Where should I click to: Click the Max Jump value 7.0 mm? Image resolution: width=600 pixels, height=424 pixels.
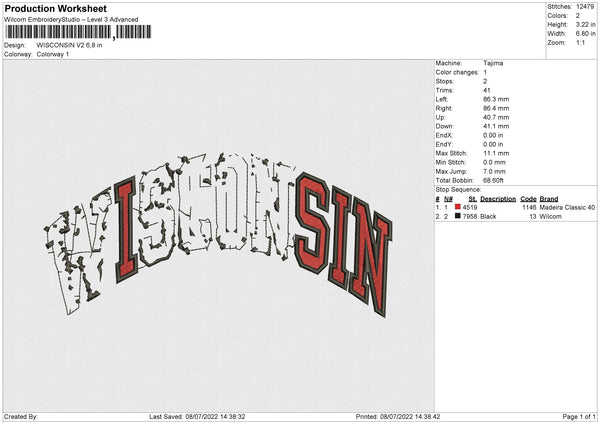point(494,171)
